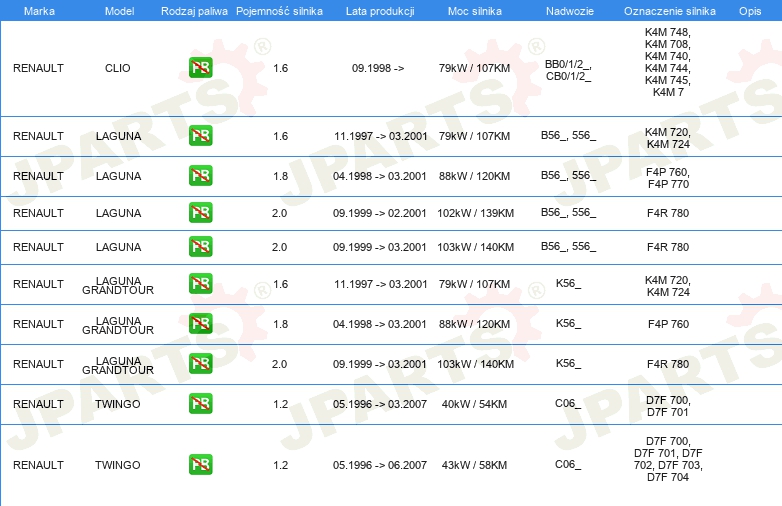Click the fuel icon for Twingo 43kW / 58KM
This screenshot has width=782, height=506.
click(200, 465)
